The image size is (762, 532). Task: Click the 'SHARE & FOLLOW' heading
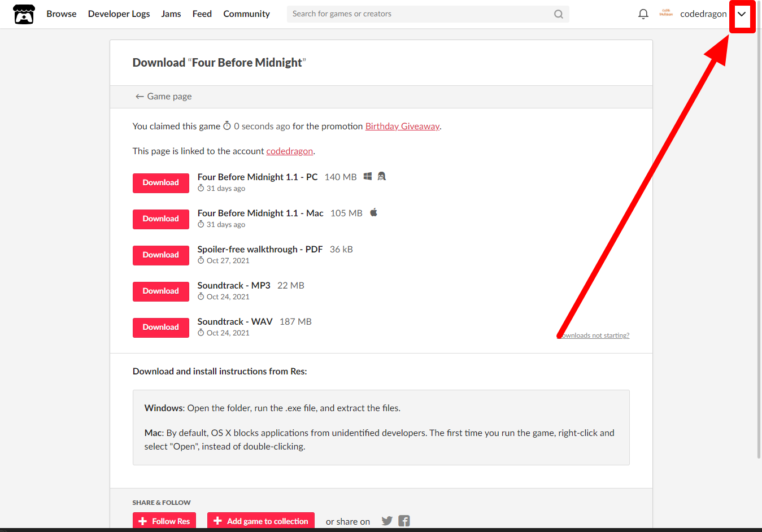(x=162, y=503)
